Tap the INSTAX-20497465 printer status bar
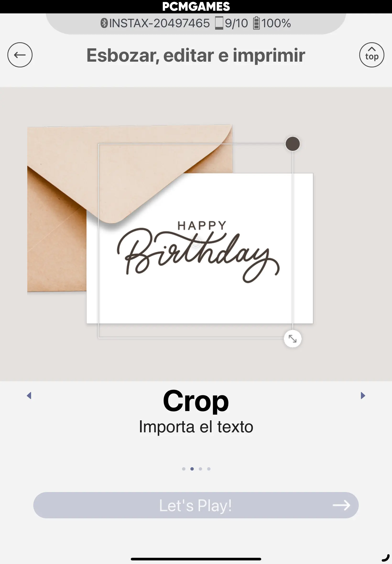Screen dimensions: 392x564 coord(196,24)
